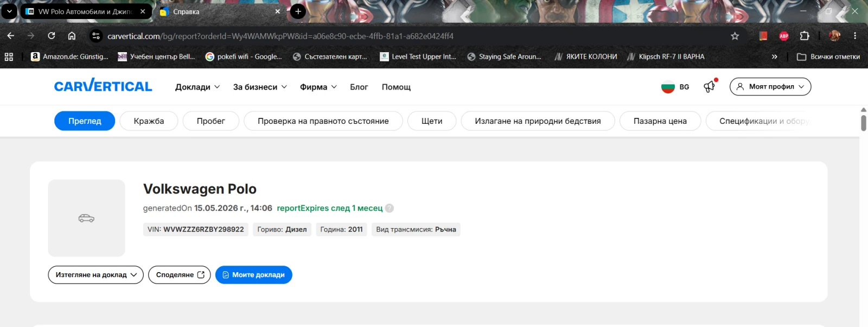Open the pokefi wifi Google bookmark
This screenshot has width=868, height=327.
tap(244, 56)
